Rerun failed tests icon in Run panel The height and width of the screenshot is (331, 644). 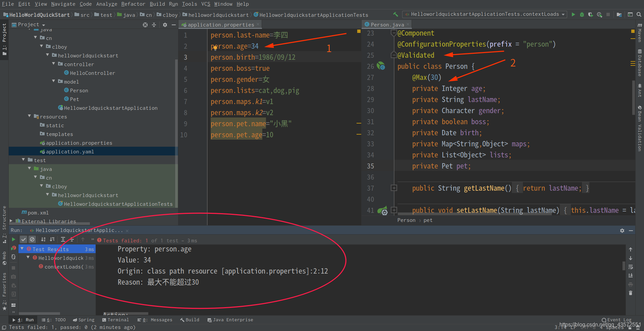13,248
